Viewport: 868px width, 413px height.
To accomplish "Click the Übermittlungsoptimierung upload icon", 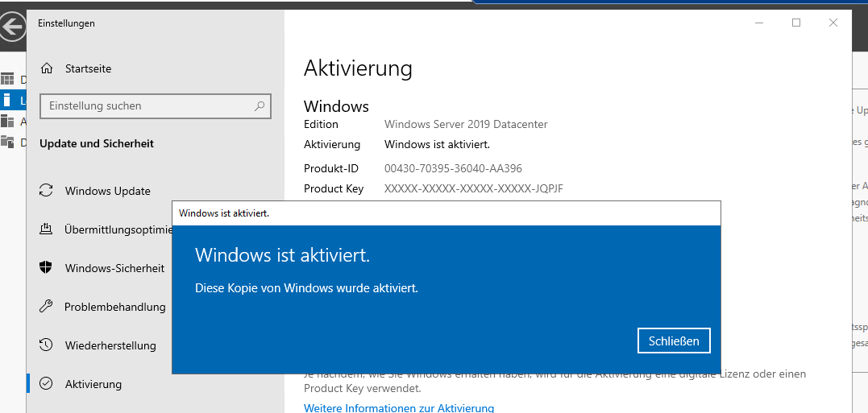I will coord(46,229).
